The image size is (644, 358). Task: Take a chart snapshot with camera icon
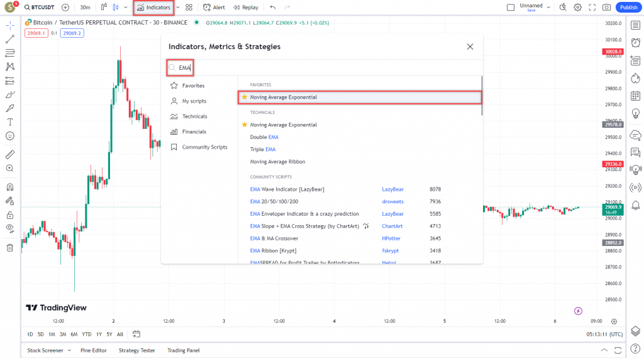607,8
